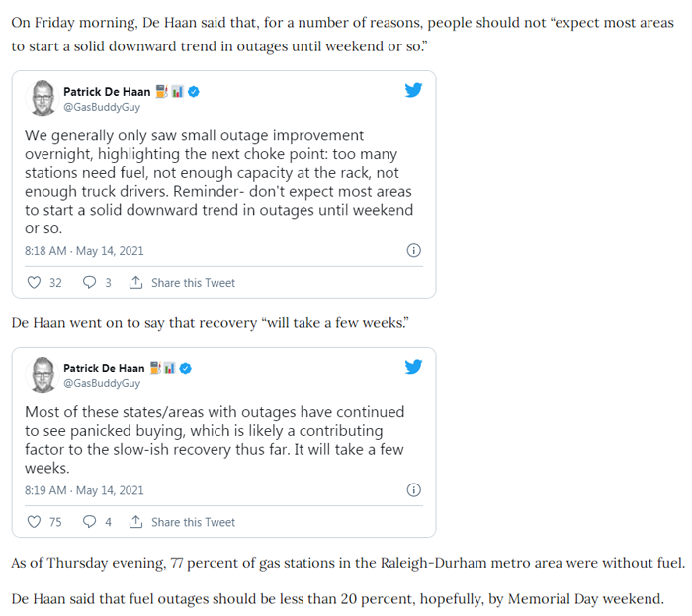Viewport: 692px width, 616px height.
Task: Open Patrick De Haan avatar in second tweet
Action: click(x=43, y=375)
